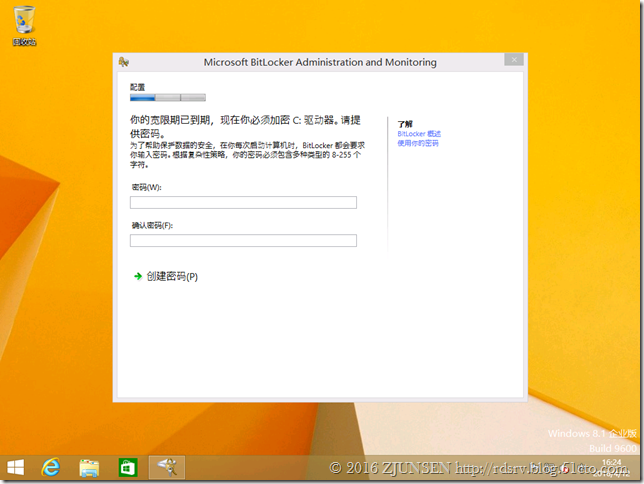Close the BitLocker Administration and Monitoring dialog

pyautogui.click(x=514, y=60)
